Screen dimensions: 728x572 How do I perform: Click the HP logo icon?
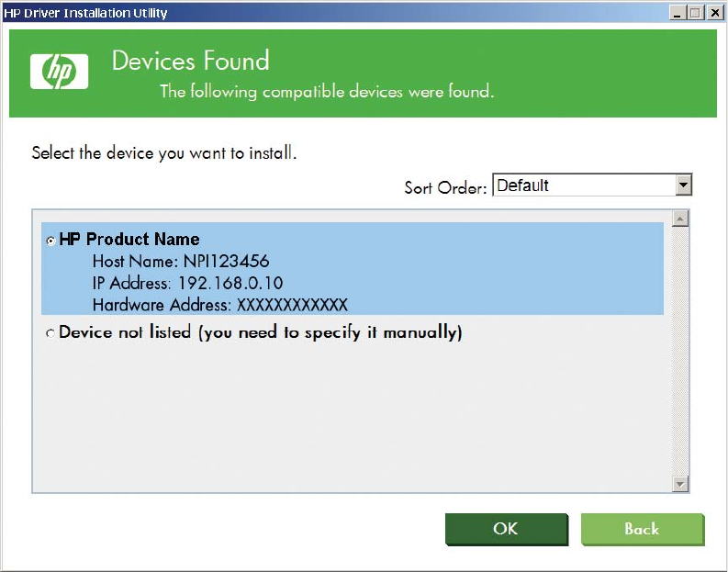click(59, 71)
